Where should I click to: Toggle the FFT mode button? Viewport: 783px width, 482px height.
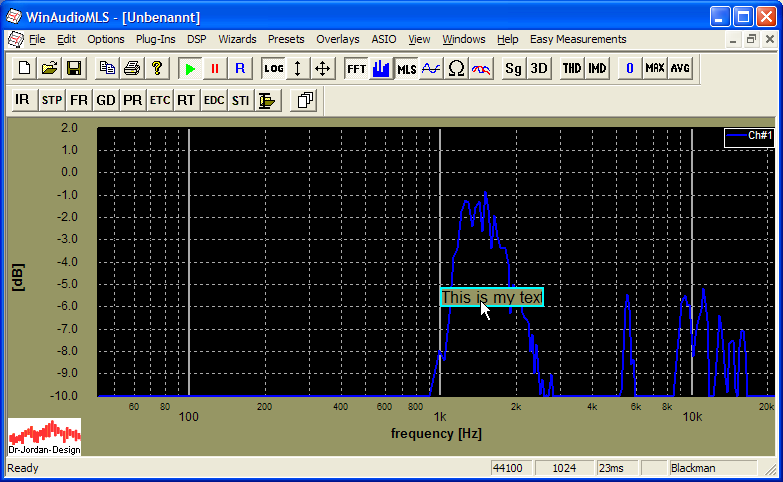pyautogui.click(x=356, y=68)
